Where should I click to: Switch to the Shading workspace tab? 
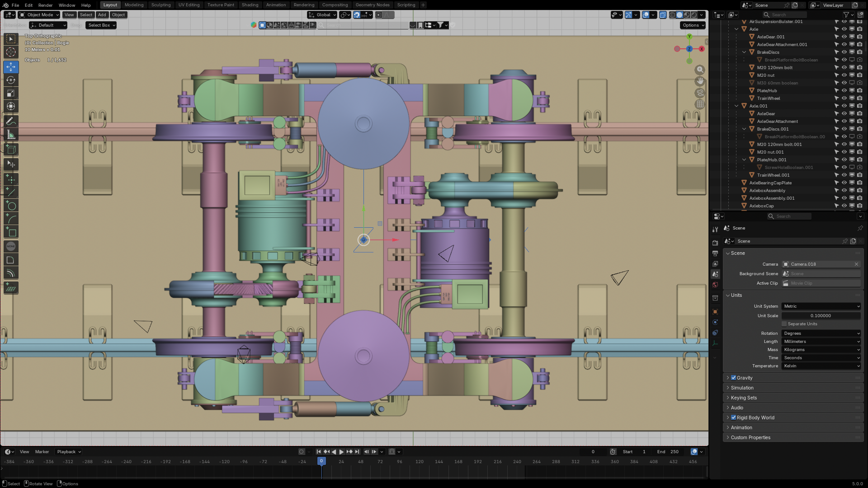coord(250,5)
